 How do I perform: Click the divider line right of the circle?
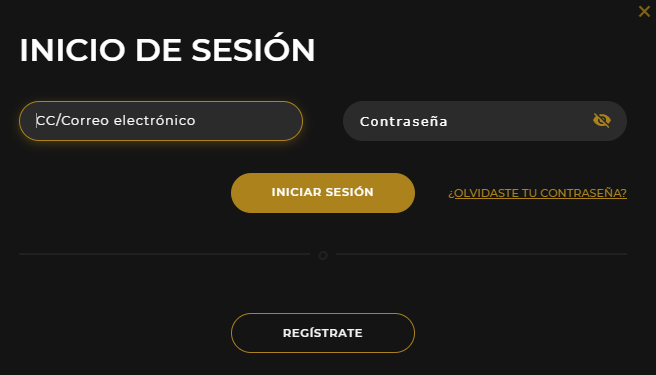pyautogui.click(x=481, y=254)
